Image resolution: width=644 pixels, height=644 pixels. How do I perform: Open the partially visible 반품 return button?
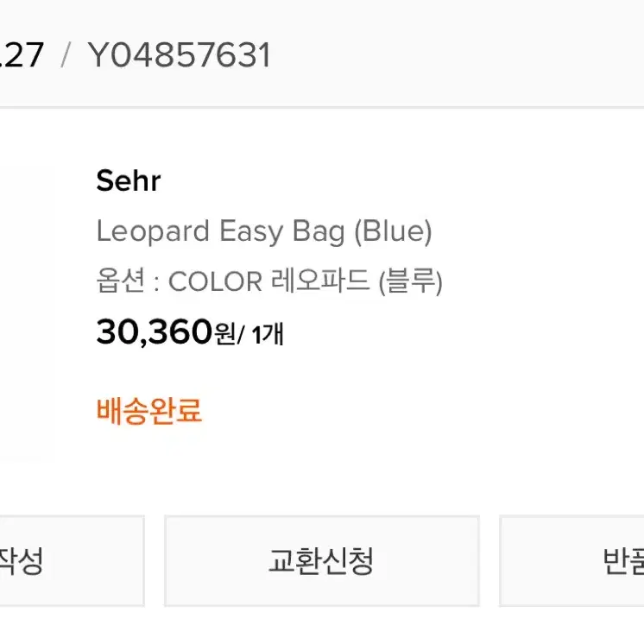pos(571,560)
